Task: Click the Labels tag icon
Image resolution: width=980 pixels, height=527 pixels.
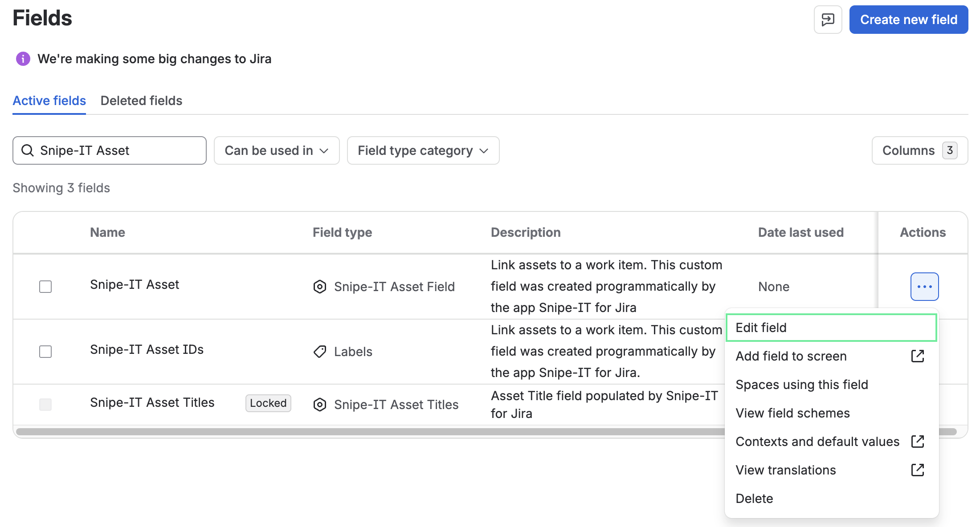Action: (320, 352)
